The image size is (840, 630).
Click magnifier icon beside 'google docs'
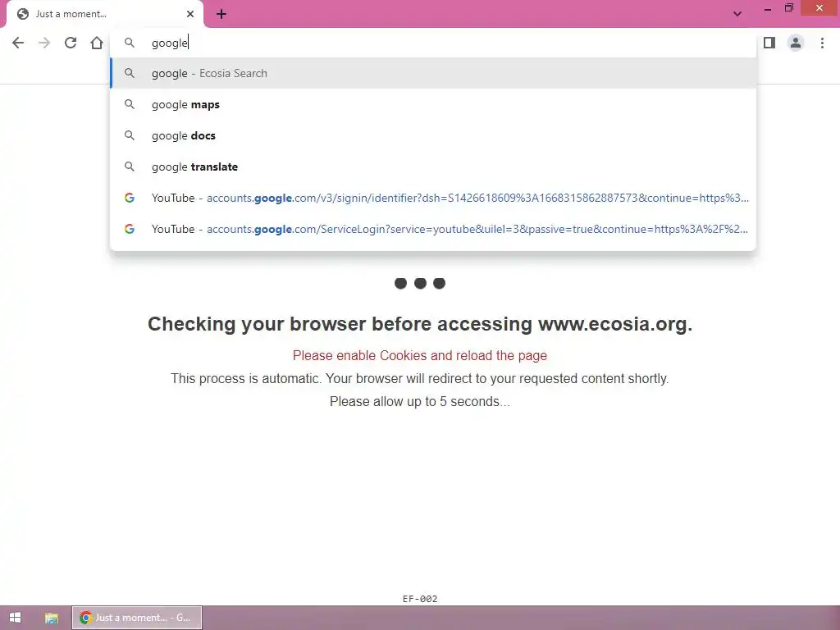(129, 135)
